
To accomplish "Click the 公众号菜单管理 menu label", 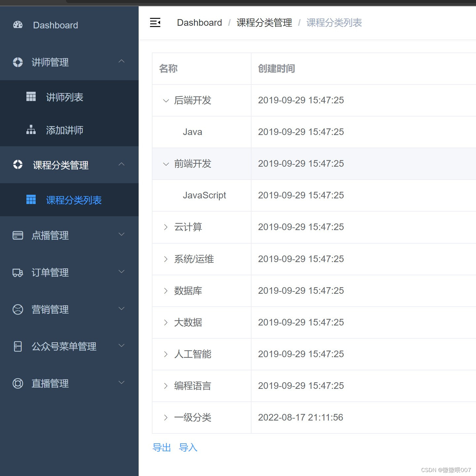I will 64,347.
